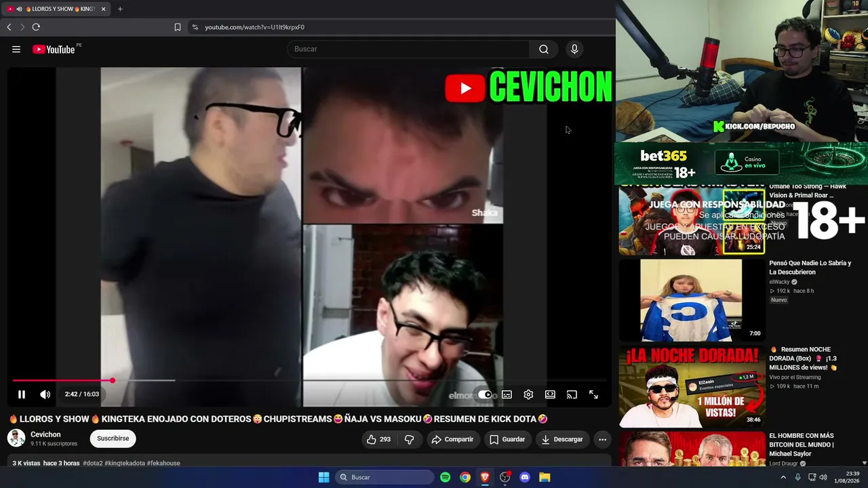This screenshot has width=868, height=488.
Task: Open the more actions three-dot menu
Action: coord(602,439)
